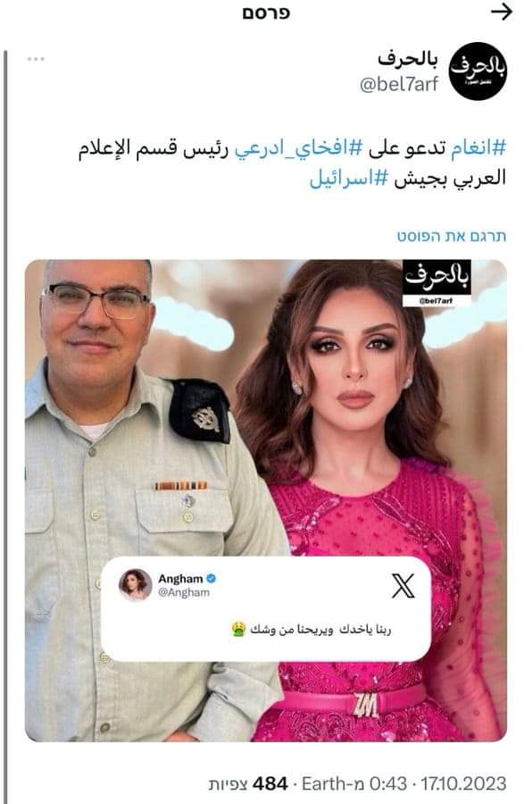Viewport: 532px width, 804px height.
Task: Open the #انغام hashtag
Action: 478,148
